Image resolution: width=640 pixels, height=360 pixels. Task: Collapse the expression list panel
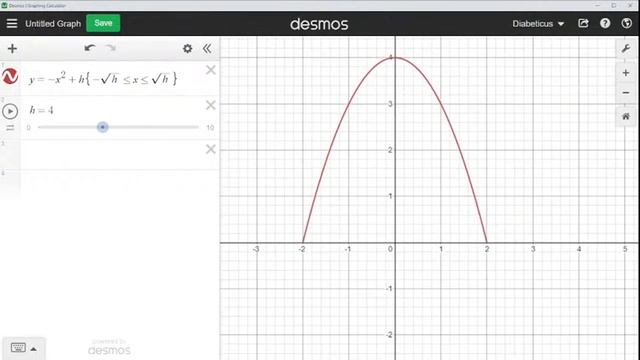[x=207, y=49]
